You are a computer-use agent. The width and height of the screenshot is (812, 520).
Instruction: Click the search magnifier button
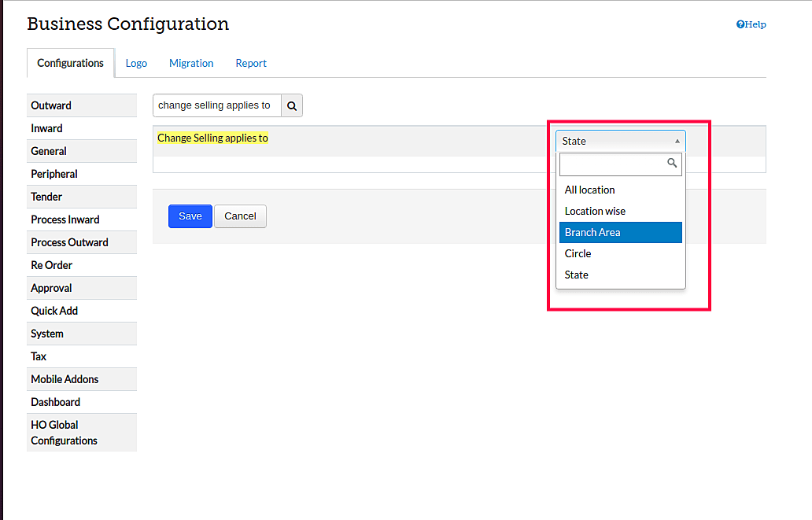click(292, 105)
